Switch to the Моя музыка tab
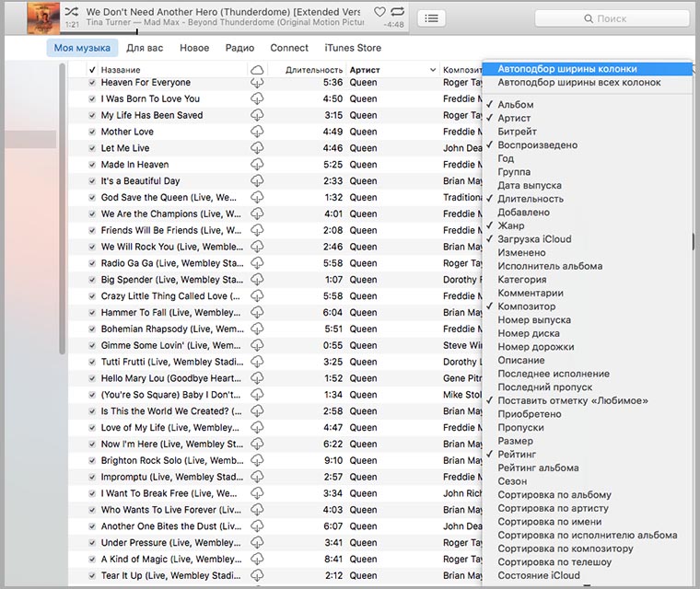700x589 pixels. [x=82, y=48]
